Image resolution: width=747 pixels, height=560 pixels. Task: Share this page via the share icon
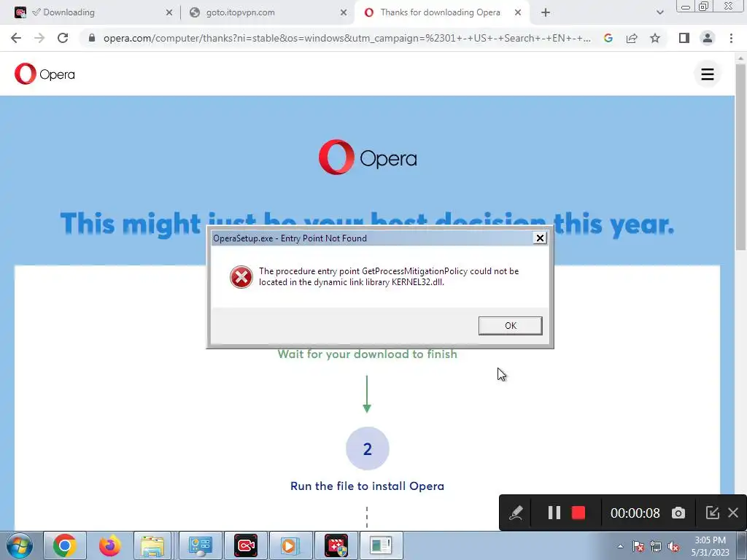coord(632,38)
